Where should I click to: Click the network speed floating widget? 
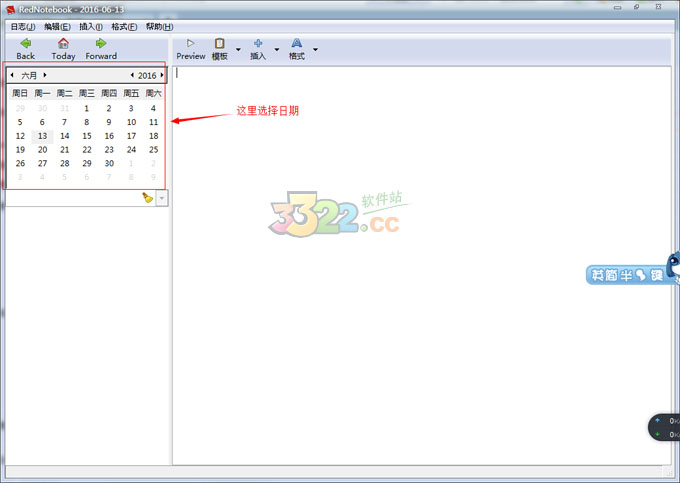[x=664, y=427]
